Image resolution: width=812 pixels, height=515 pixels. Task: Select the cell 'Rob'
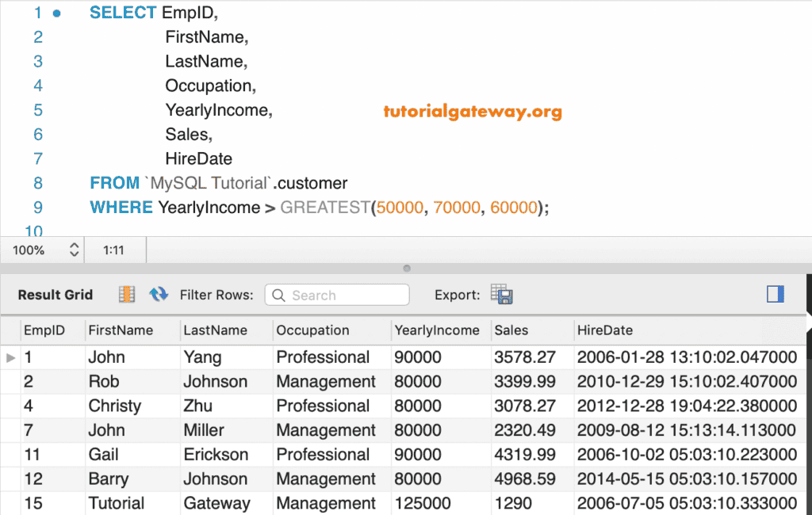(x=104, y=381)
